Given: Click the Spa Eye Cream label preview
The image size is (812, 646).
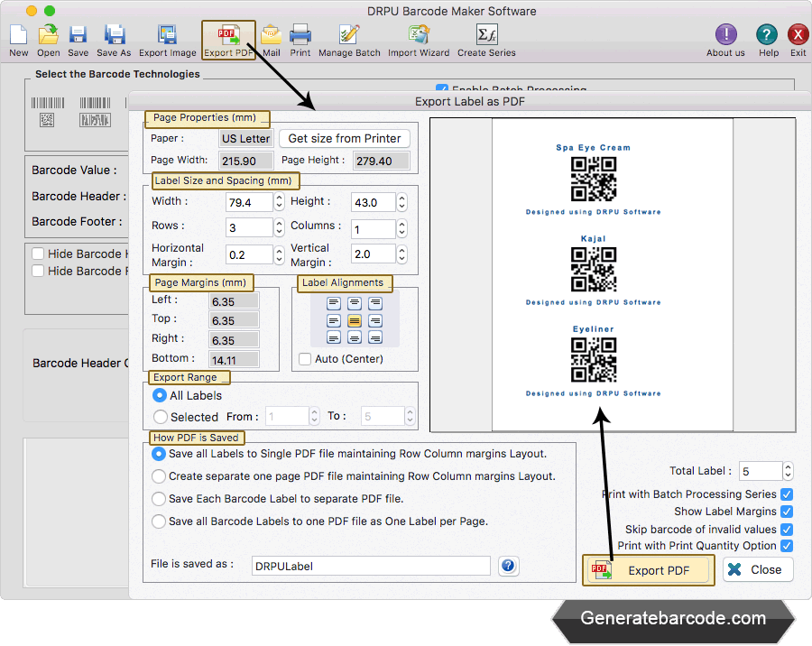Looking at the screenshot, I should coord(593,180).
